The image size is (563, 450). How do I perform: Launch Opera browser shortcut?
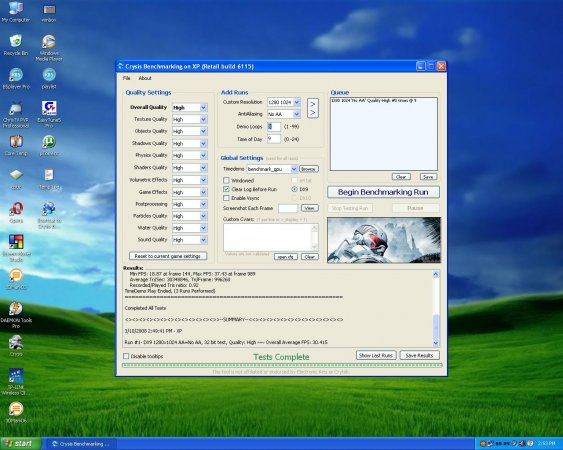click(16, 212)
